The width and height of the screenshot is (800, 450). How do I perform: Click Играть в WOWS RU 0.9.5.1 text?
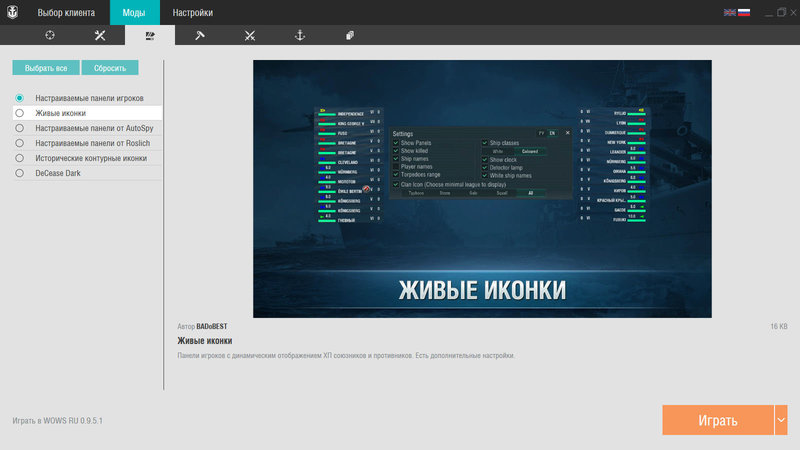pos(57,420)
